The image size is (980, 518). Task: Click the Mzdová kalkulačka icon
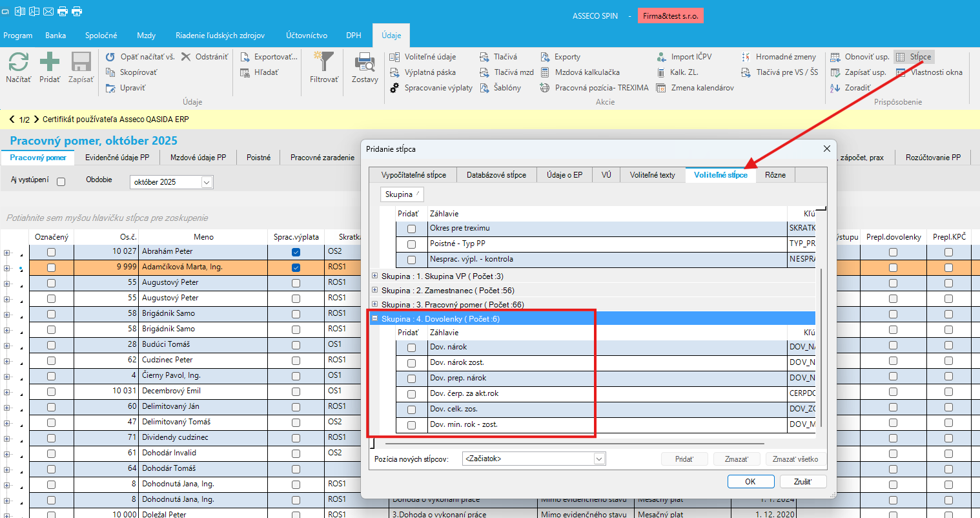[545, 72]
